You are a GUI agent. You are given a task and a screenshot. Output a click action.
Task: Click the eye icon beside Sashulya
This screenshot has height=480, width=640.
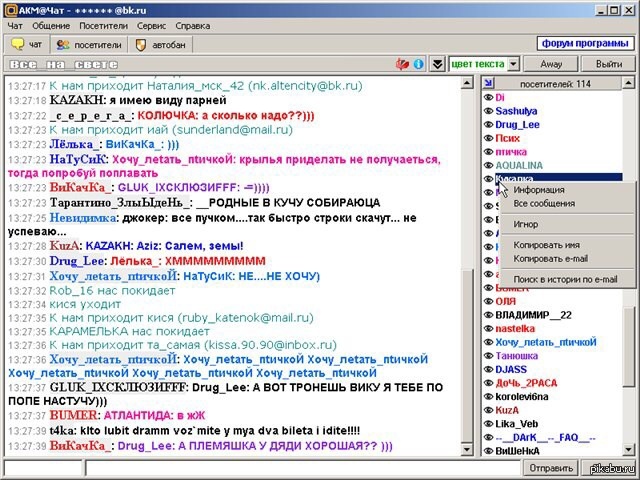487,111
